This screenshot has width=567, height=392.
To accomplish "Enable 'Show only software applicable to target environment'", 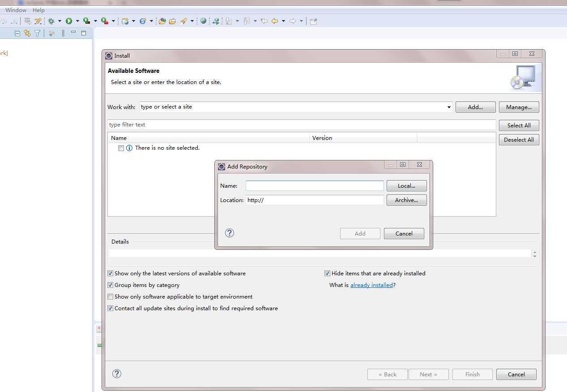I will [x=111, y=297].
